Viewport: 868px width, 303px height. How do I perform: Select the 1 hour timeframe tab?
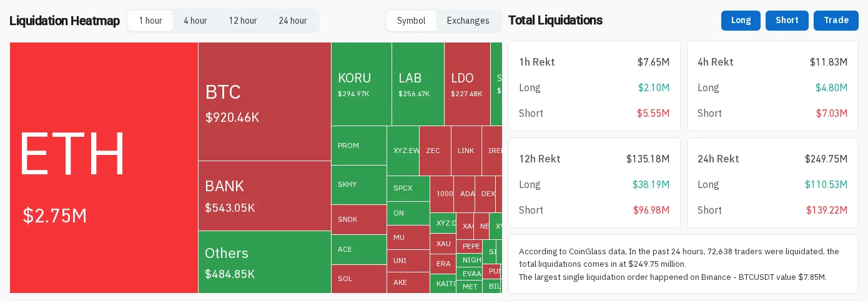[x=150, y=21]
